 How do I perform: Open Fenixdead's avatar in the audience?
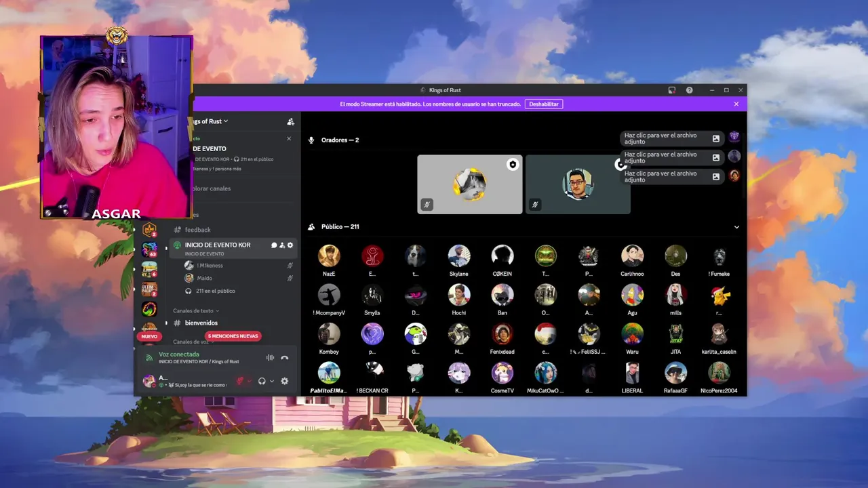502,333
